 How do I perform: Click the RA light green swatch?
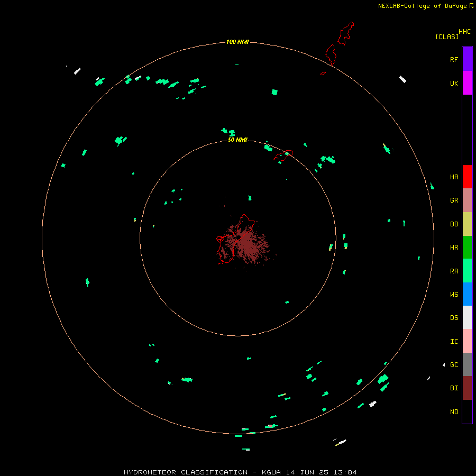pyautogui.click(x=467, y=271)
